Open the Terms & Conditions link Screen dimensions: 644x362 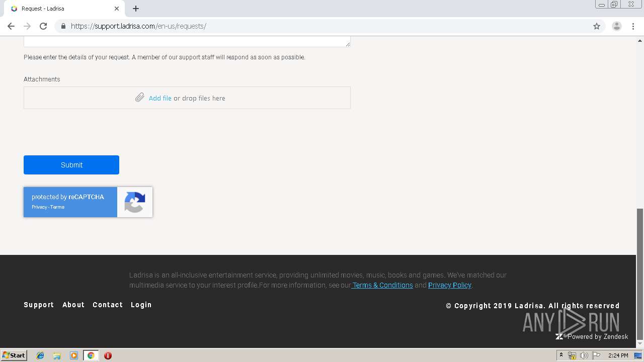382,285
